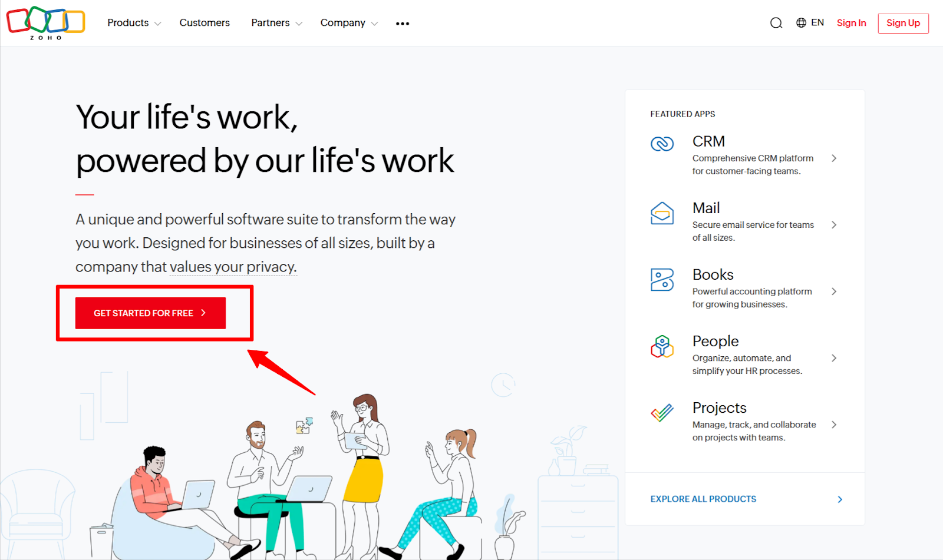
Task: Expand the Products dropdown chevron
Action: (157, 24)
